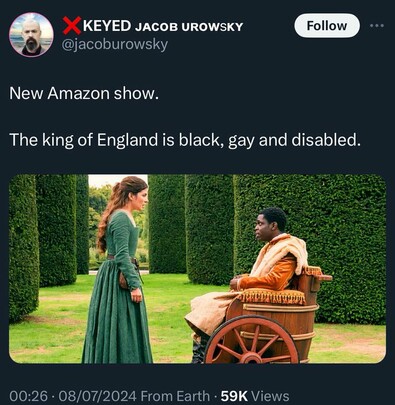Click the 08/07/2024 date text
Image resolution: width=395 pixels, height=405 pixels.
[97, 396]
